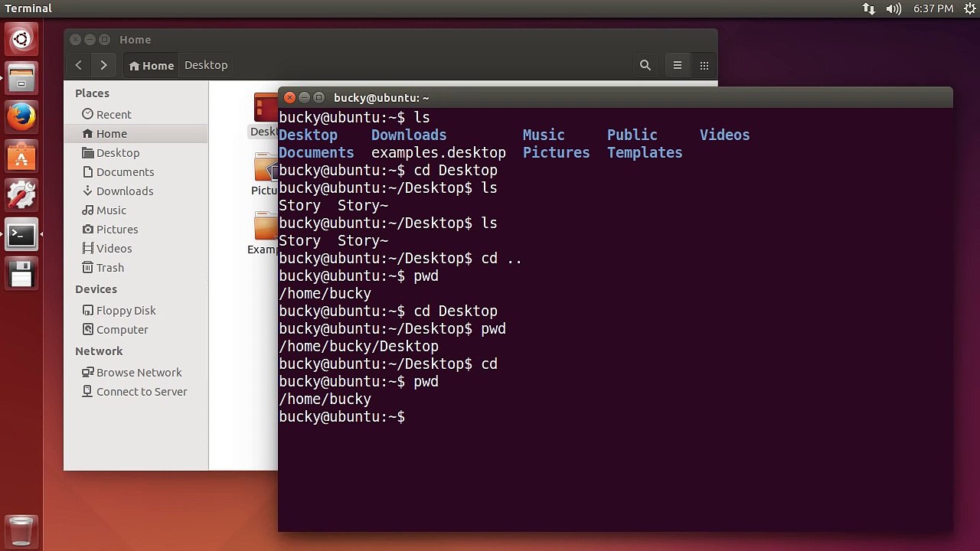Open Ubuntu Dash search in launcher

tap(21, 39)
